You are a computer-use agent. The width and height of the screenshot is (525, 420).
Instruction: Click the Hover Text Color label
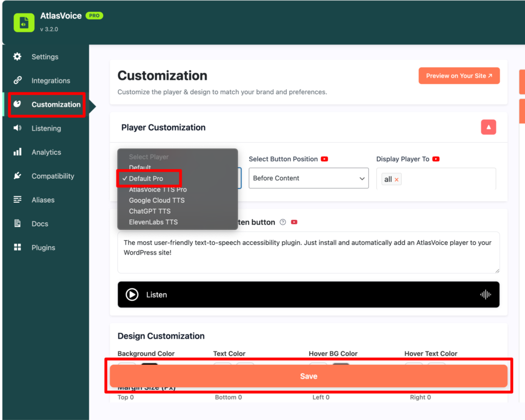click(x=431, y=353)
